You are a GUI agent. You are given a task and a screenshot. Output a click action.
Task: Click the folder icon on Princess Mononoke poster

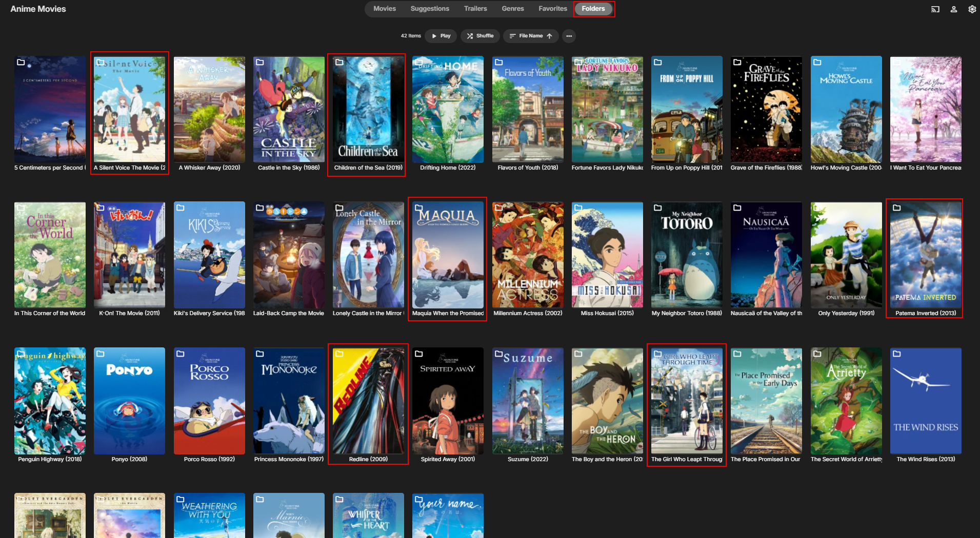point(260,354)
